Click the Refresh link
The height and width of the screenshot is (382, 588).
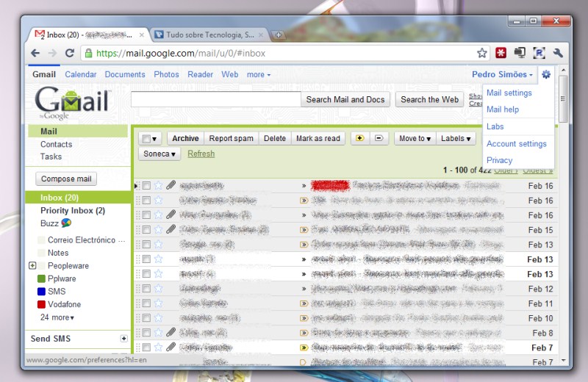pos(201,154)
